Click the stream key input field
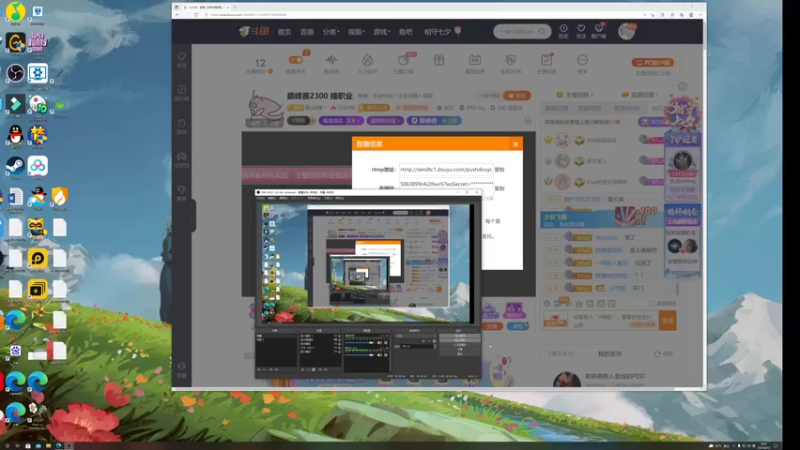Image resolution: width=800 pixels, height=450 pixels. point(446,184)
